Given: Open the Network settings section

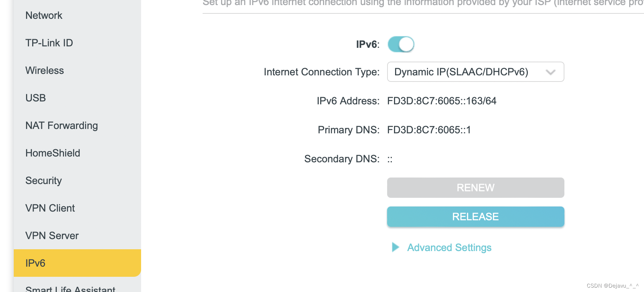Looking at the screenshot, I should point(44,15).
